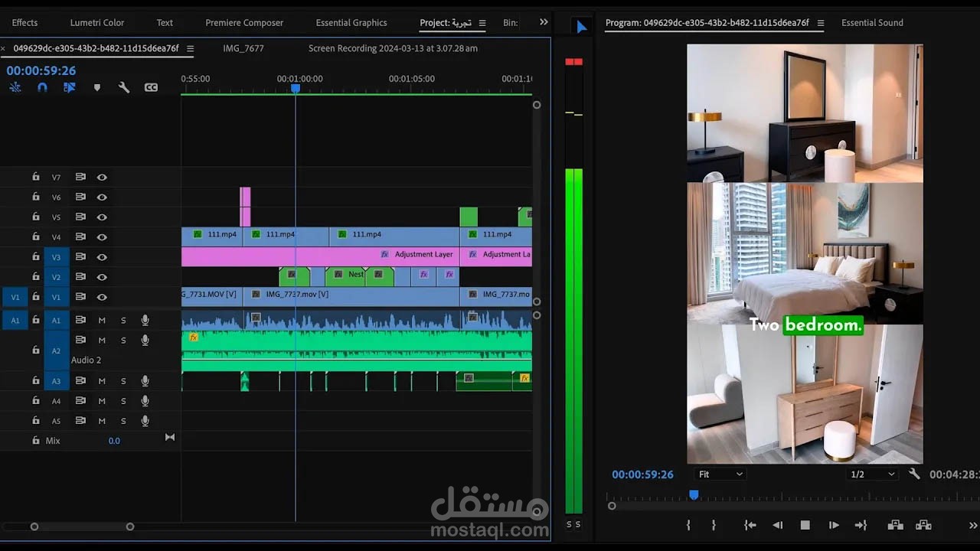Solo audio track A1
980x551 pixels.
(x=123, y=320)
